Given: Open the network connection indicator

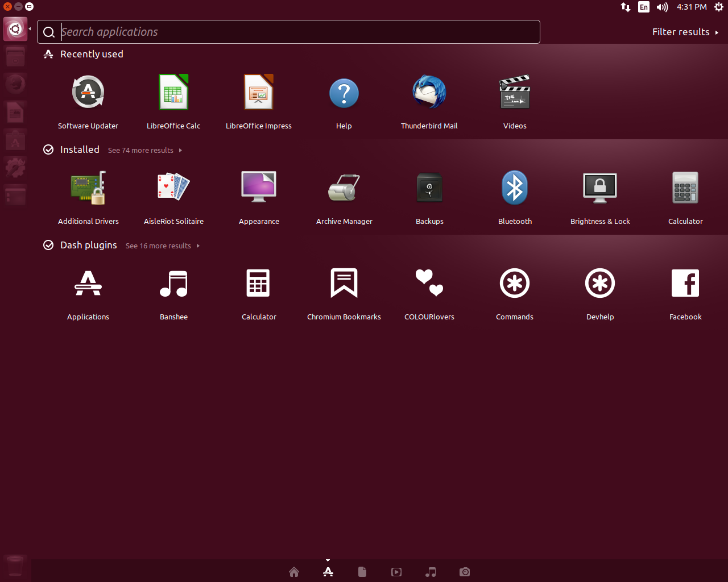Looking at the screenshot, I should point(626,7).
